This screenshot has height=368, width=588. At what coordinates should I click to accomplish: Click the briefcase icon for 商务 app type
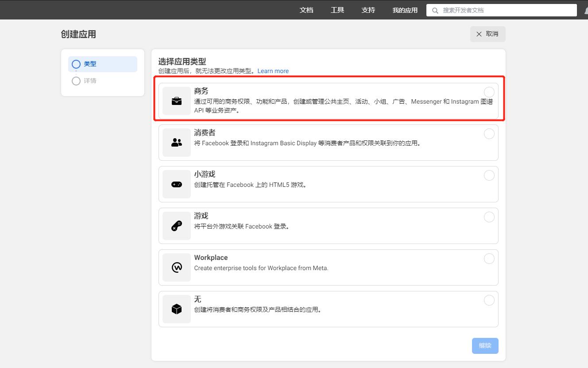176,101
